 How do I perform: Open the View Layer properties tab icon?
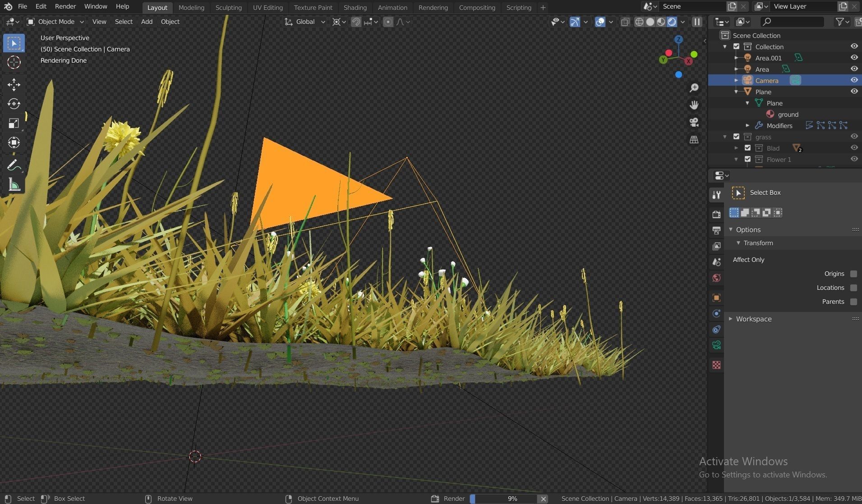coord(716,246)
